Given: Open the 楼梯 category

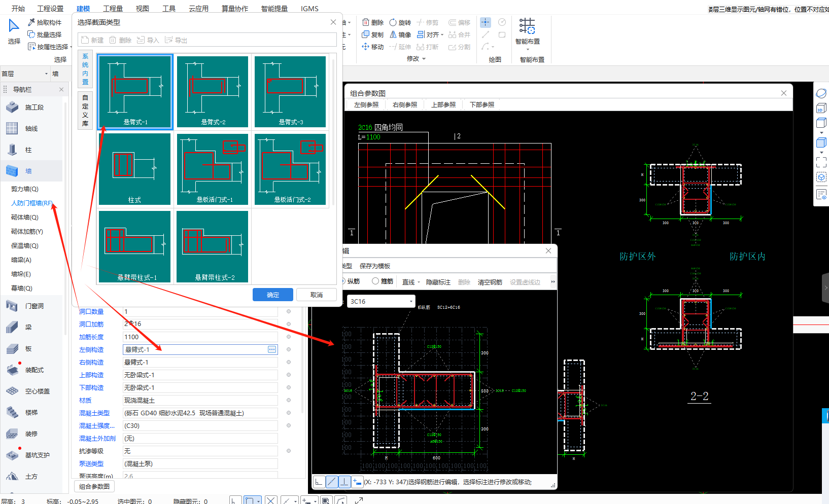Looking at the screenshot, I should (31, 413).
